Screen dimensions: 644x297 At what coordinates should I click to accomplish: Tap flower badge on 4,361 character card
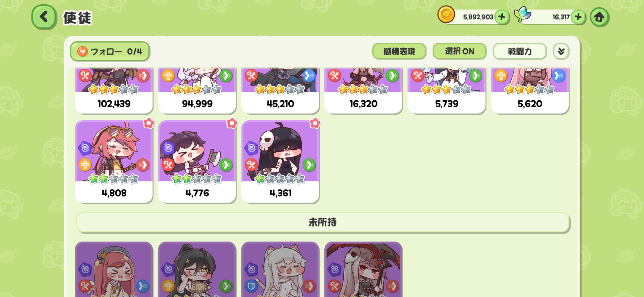pyautogui.click(x=315, y=123)
